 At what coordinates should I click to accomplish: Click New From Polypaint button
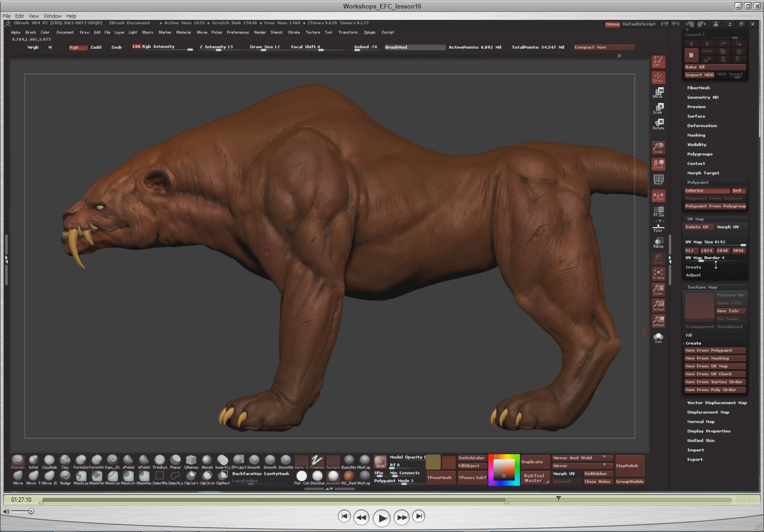click(715, 350)
